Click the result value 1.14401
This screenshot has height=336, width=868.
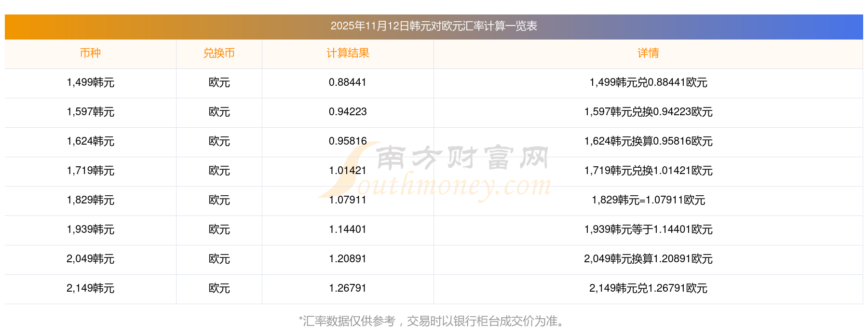click(348, 229)
